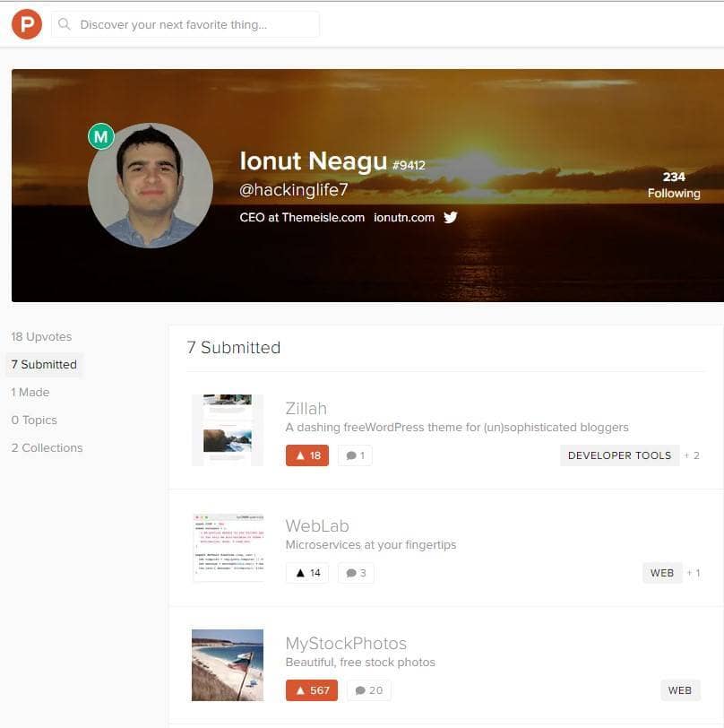Click the 7 Submitted section heading
The width and height of the screenshot is (724, 728).
pyautogui.click(x=234, y=348)
